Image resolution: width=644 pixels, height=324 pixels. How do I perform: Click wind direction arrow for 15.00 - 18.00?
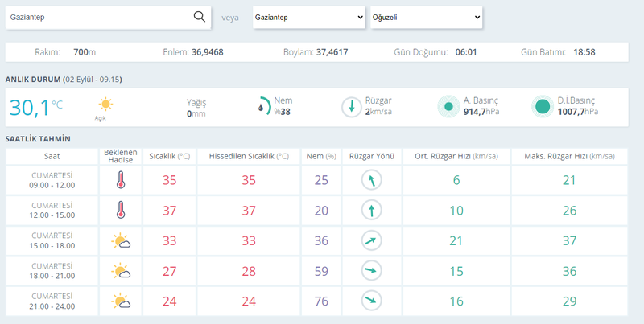[x=372, y=240]
